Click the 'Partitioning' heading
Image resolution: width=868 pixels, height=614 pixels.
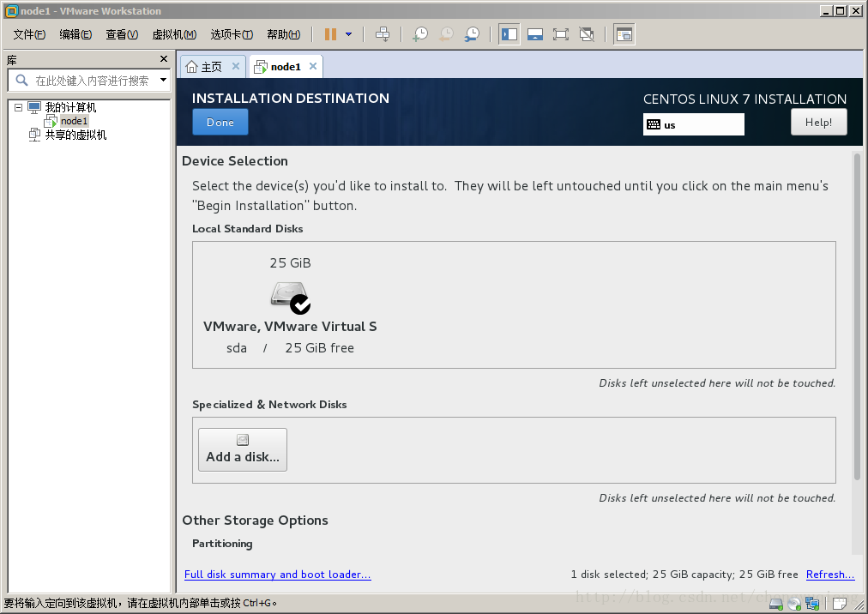(x=222, y=543)
